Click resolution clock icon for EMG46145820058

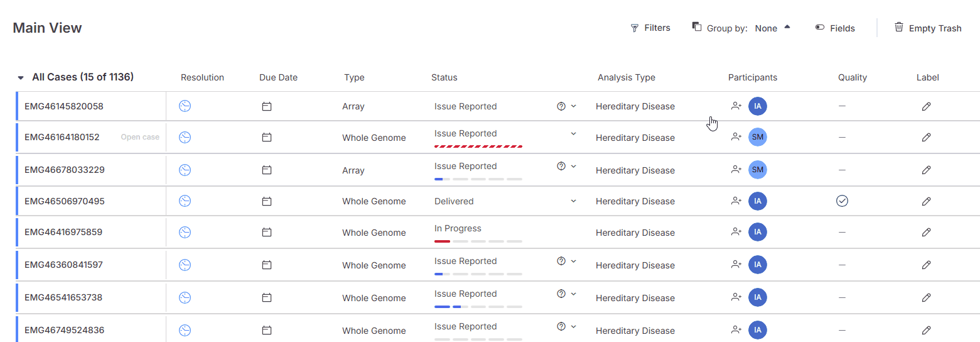coord(185,106)
